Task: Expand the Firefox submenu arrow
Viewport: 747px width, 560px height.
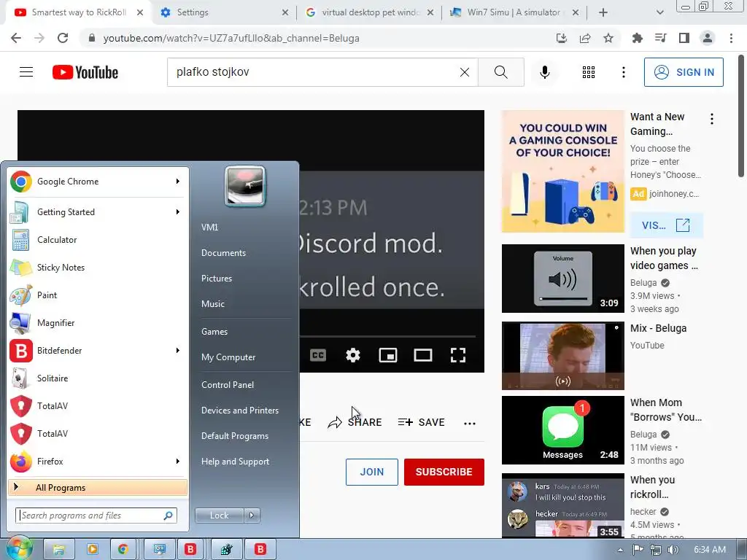Action: (x=177, y=461)
